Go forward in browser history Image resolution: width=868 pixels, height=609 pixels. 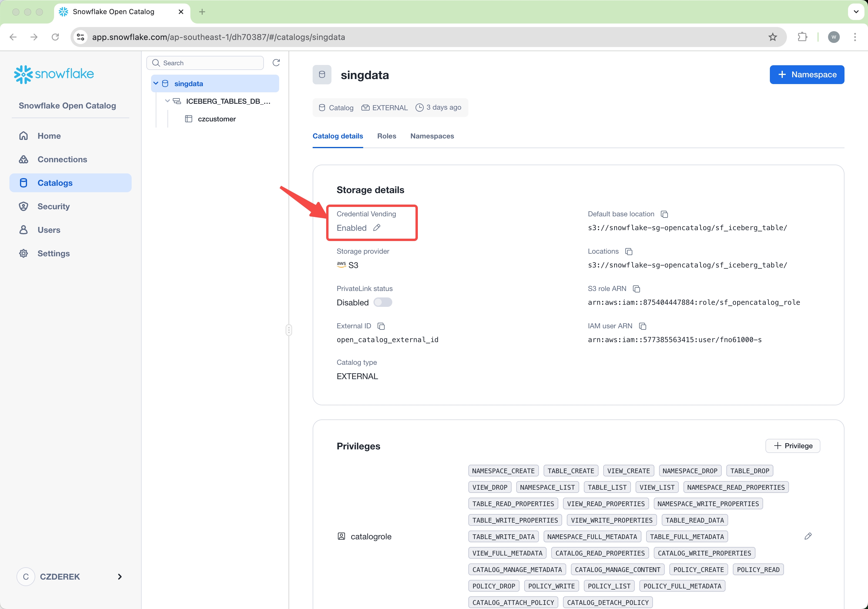point(34,37)
